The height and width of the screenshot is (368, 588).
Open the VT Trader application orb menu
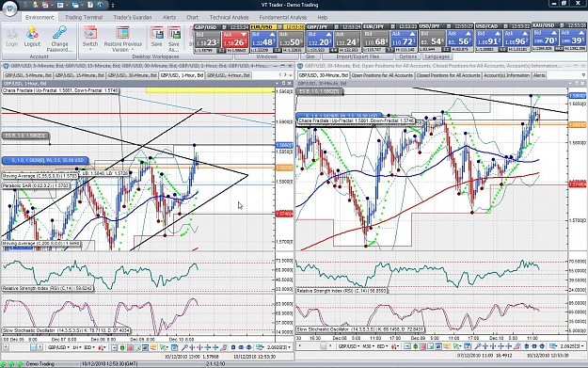coord(9,9)
